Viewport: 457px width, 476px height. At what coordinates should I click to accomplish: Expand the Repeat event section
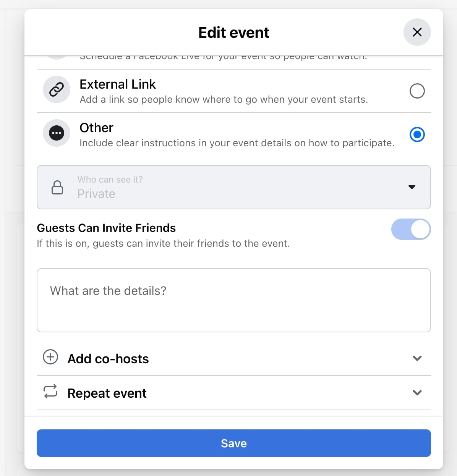[417, 393]
